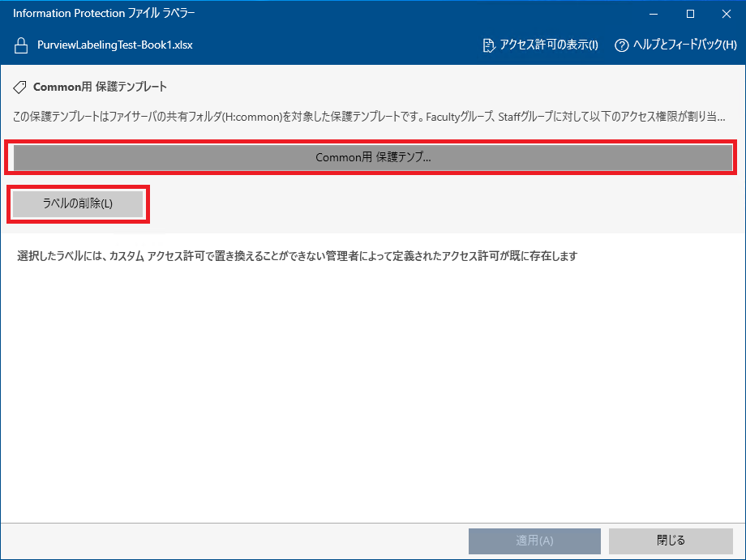Image resolution: width=746 pixels, height=560 pixels.
Task: Click the アクセス許可の表示 document icon
Action: coord(488,45)
